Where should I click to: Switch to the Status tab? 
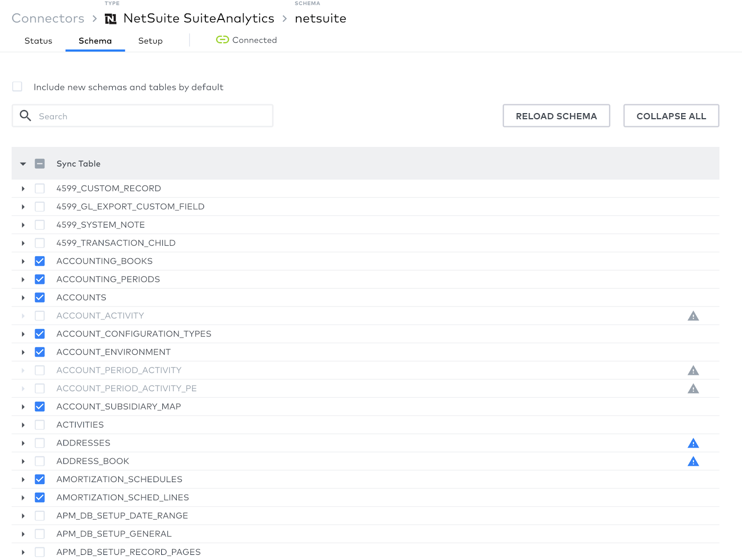click(38, 41)
